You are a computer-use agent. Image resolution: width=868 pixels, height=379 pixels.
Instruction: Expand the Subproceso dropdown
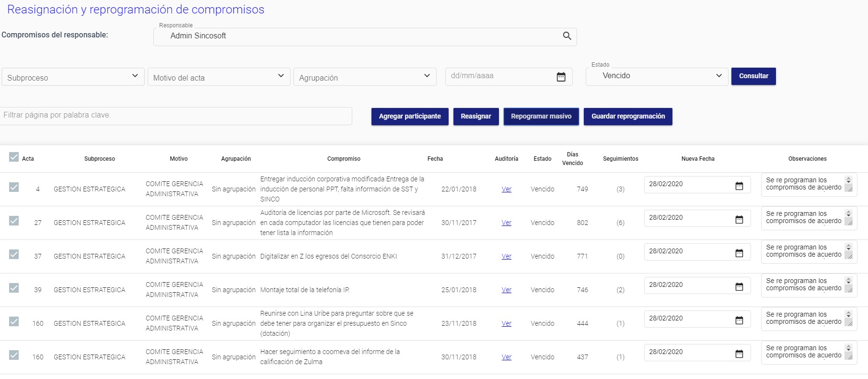coord(73,77)
